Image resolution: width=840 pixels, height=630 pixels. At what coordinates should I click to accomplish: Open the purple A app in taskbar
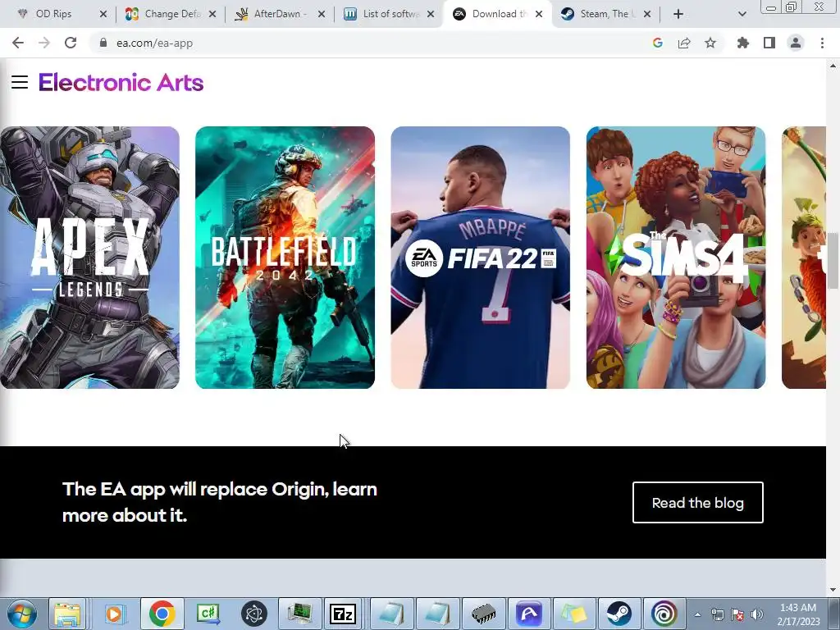click(529, 614)
